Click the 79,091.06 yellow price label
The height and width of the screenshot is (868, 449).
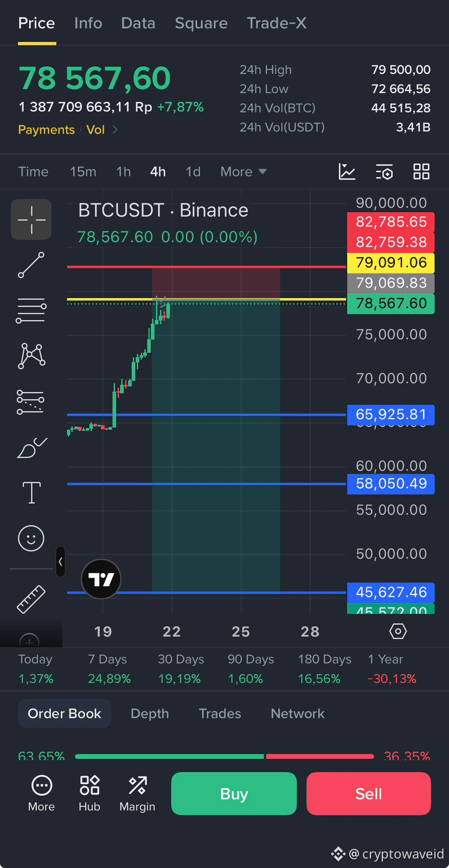[391, 263]
